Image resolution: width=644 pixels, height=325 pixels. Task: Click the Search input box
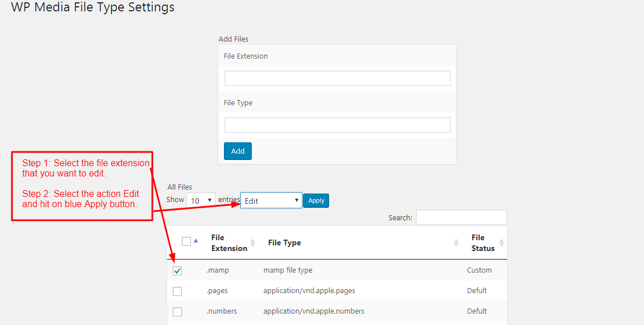pos(461,217)
